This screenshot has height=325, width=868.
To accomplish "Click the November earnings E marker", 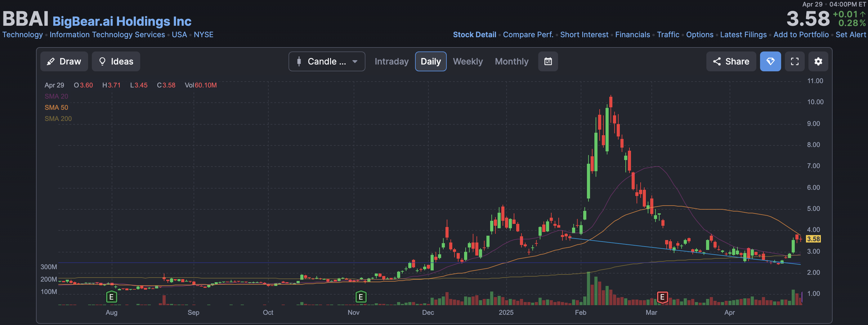I will [x=361, y=297].
